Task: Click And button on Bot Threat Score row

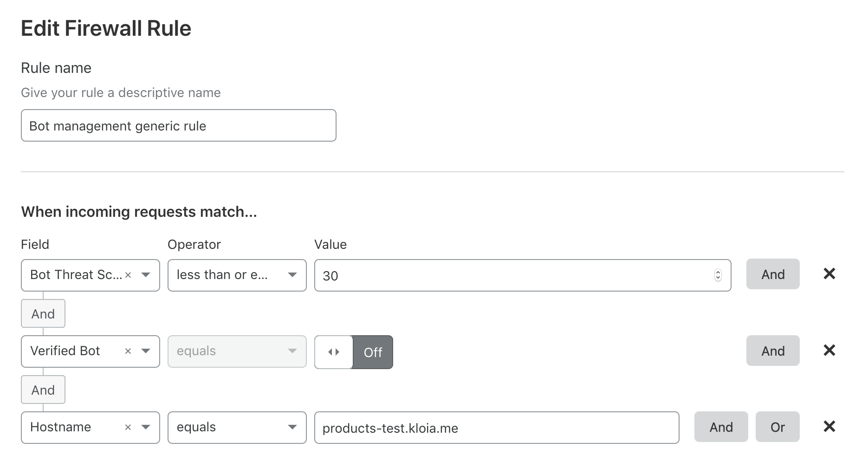Action: click(x=772, y=274)
